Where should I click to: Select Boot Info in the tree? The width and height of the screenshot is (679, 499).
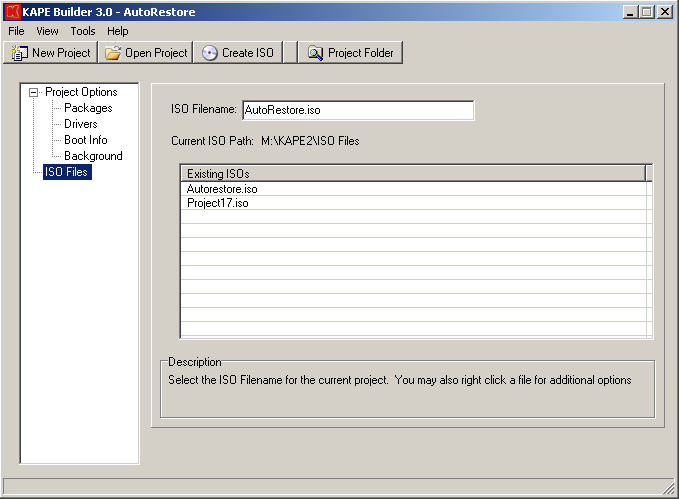point(86,140)
